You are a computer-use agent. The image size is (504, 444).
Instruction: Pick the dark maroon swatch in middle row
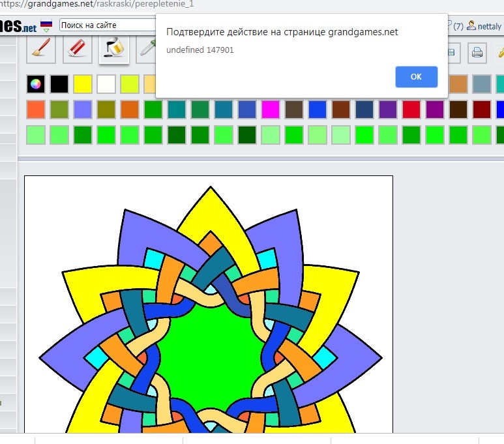tap(481, 110)
